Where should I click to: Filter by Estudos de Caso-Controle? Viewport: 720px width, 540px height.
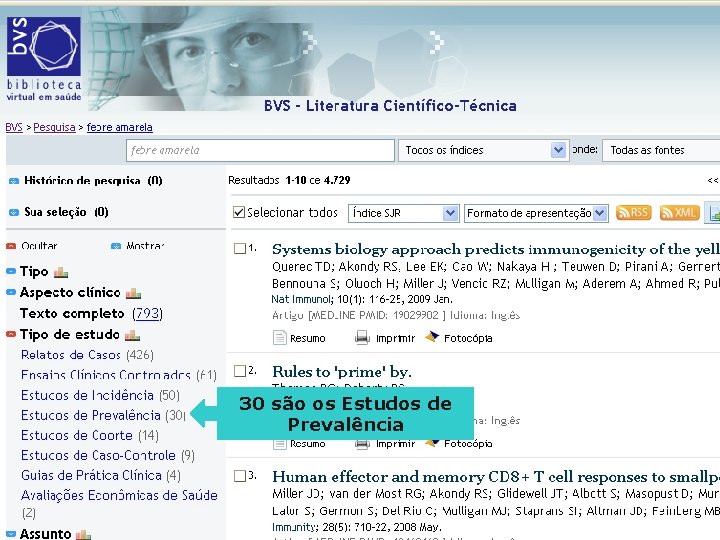coord(98,456)
